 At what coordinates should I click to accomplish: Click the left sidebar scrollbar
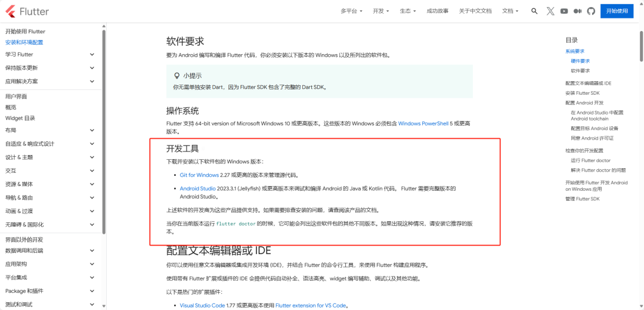coord(104,131)
